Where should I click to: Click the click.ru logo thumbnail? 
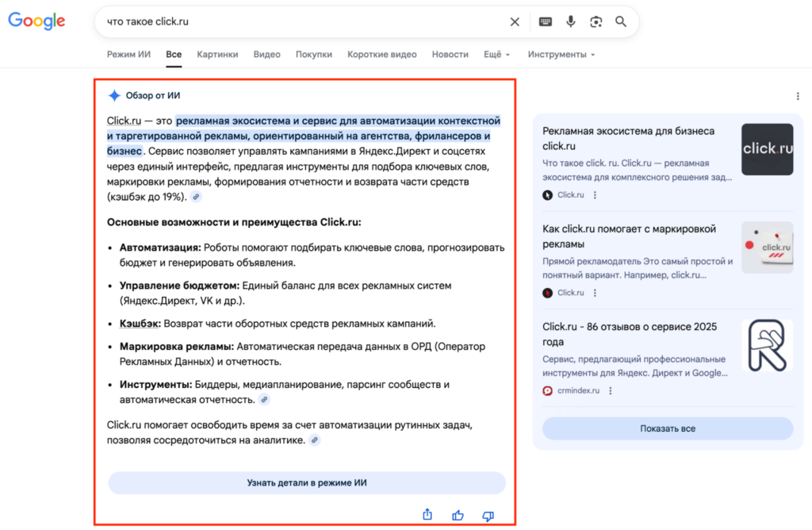[767, 148]
